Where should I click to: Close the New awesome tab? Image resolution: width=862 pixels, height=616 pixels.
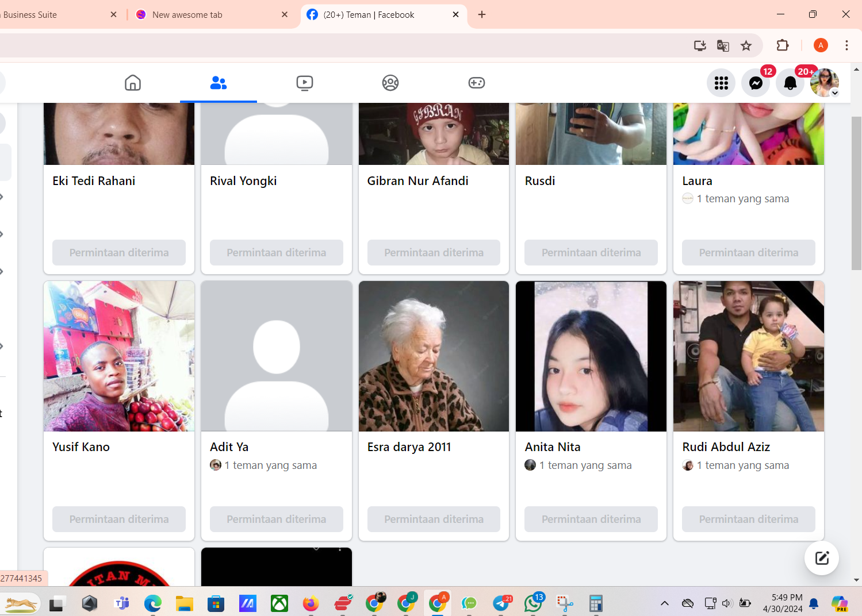point(285,14)
